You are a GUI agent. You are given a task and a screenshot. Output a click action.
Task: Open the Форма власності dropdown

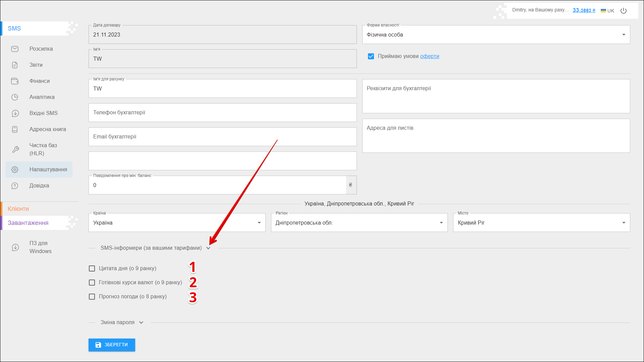click(496, 35)
